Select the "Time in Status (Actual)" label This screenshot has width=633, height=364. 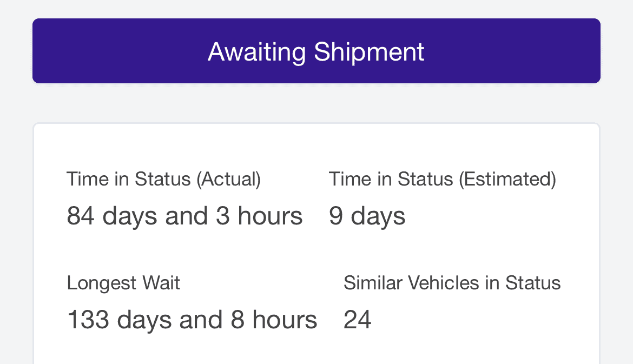[x=163, y=179]
